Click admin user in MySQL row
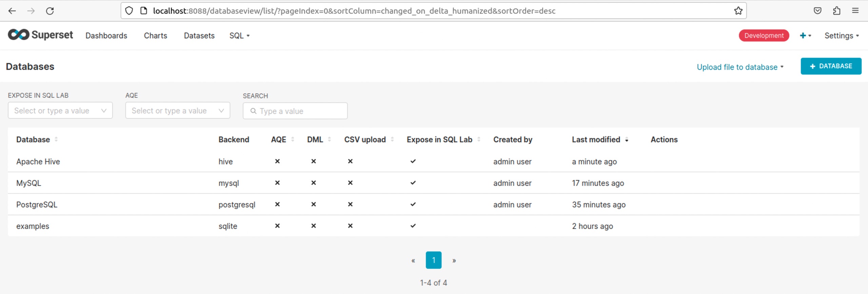 coord(512,183)
